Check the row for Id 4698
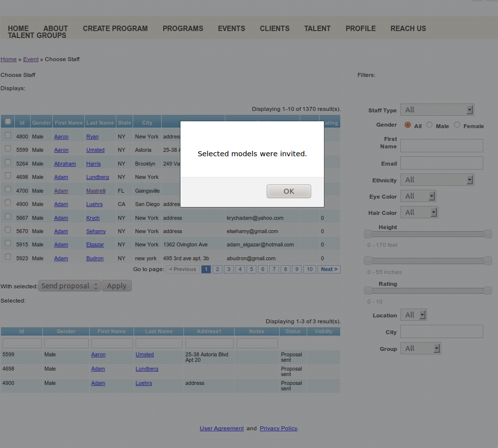Screen dimensions: 498x448 [8, 175]
